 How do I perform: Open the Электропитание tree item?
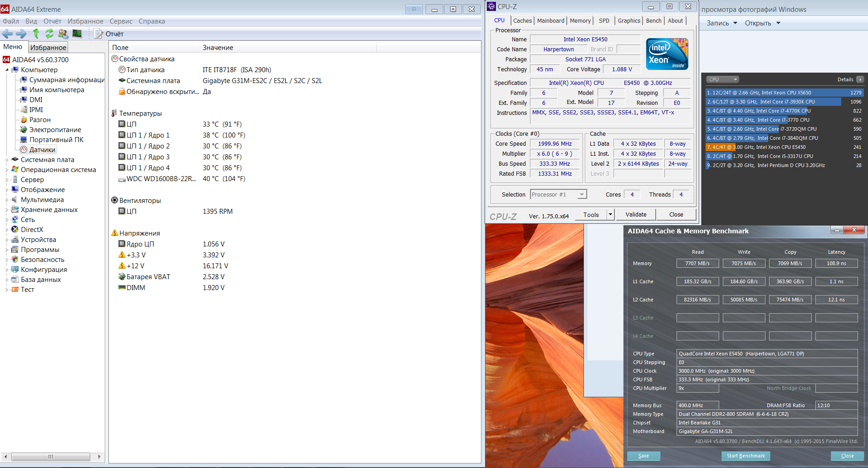pyautogui.click(x=55, y=130)
